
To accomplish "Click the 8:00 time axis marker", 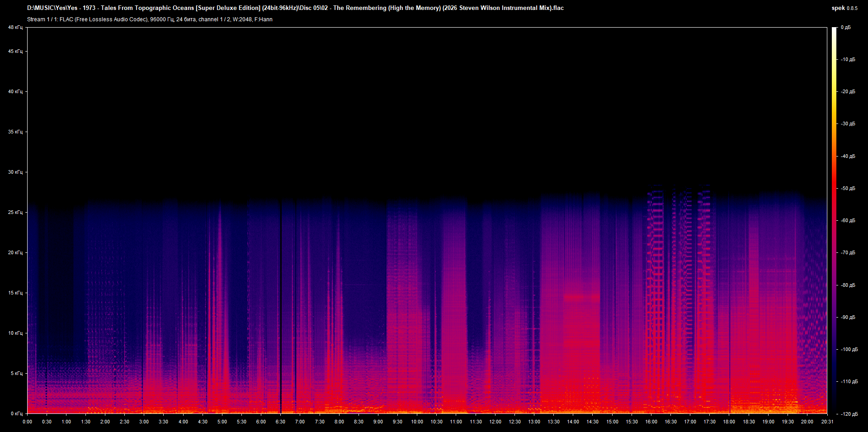I will 339,422.
